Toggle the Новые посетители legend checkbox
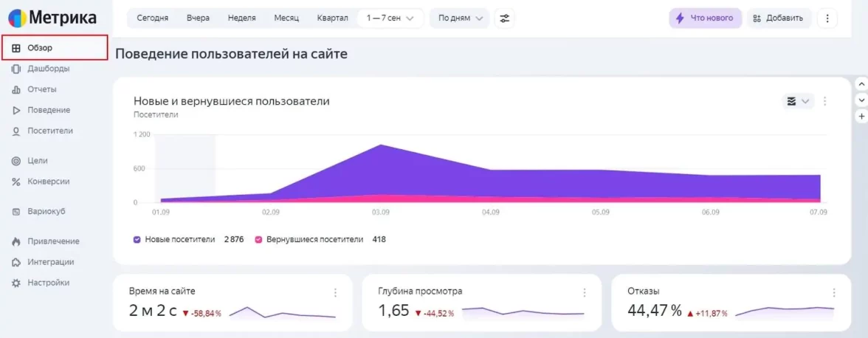Viewport: 868px width, 338px height. pos(137,240)
